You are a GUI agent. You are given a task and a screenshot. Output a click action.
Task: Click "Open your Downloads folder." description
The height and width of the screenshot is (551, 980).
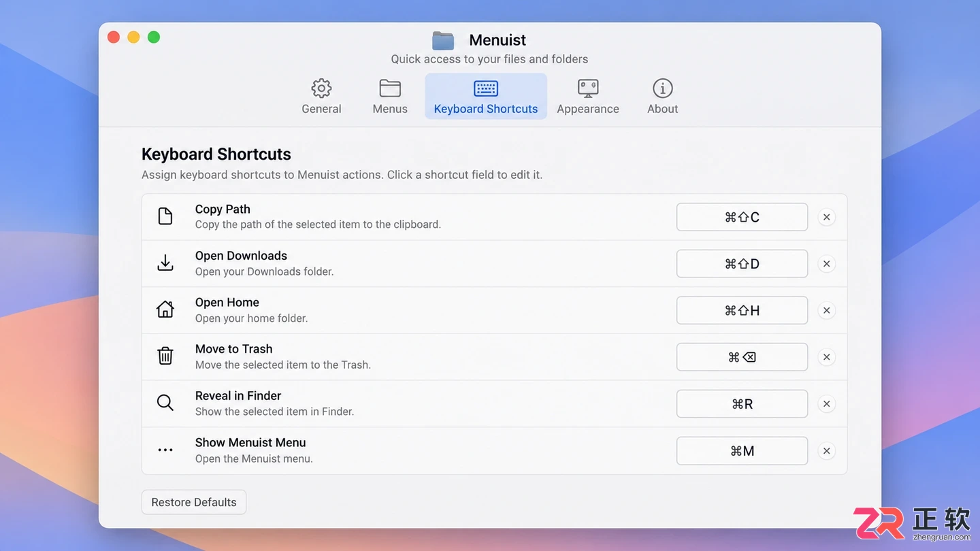pyautogui.click(x=264, y=271)
